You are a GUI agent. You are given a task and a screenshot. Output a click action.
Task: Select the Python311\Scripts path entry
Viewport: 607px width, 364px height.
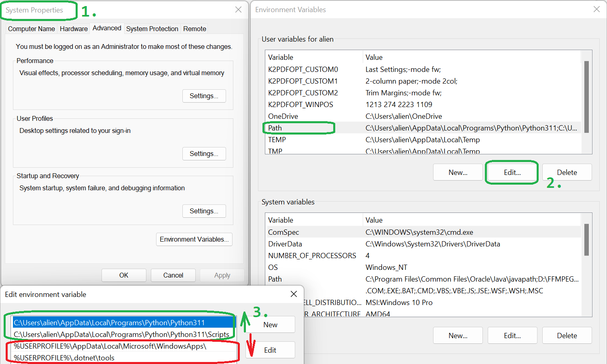coord(123,335)
